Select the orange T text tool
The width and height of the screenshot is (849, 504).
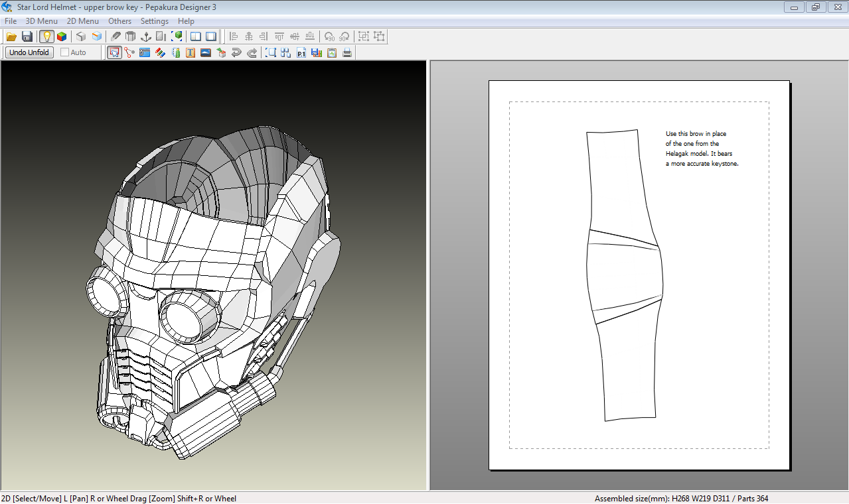[x=191, y=52]
